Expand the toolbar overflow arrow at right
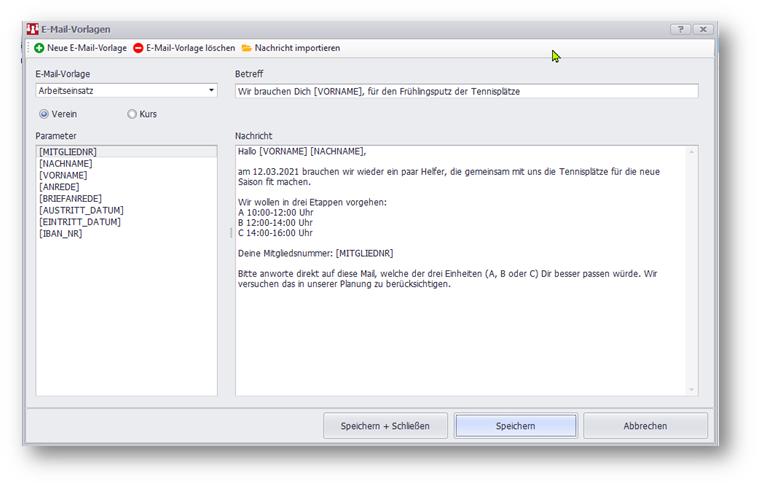 pos(713,48)
